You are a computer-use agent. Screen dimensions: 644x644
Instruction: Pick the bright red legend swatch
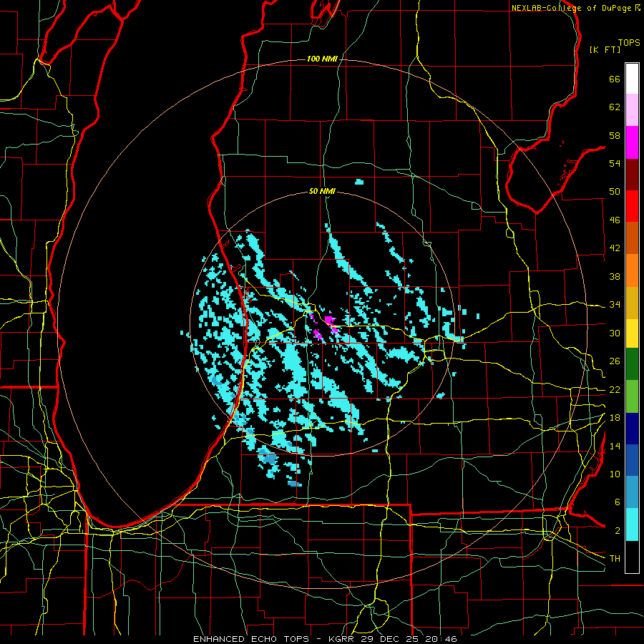(x=632, y=206)
